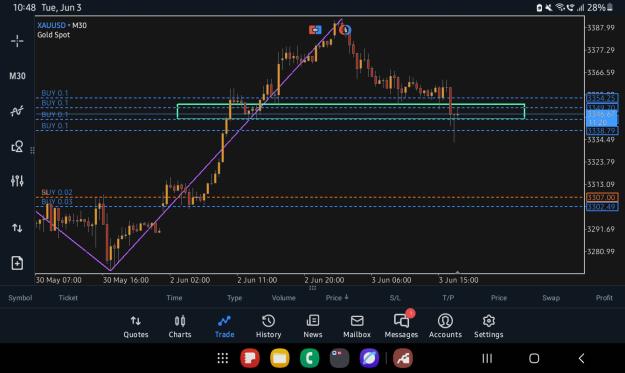Image resolution: width=625 pixels, height=373 pixels.
Task: Switch to the Charts tab
Action: (180, 327)
